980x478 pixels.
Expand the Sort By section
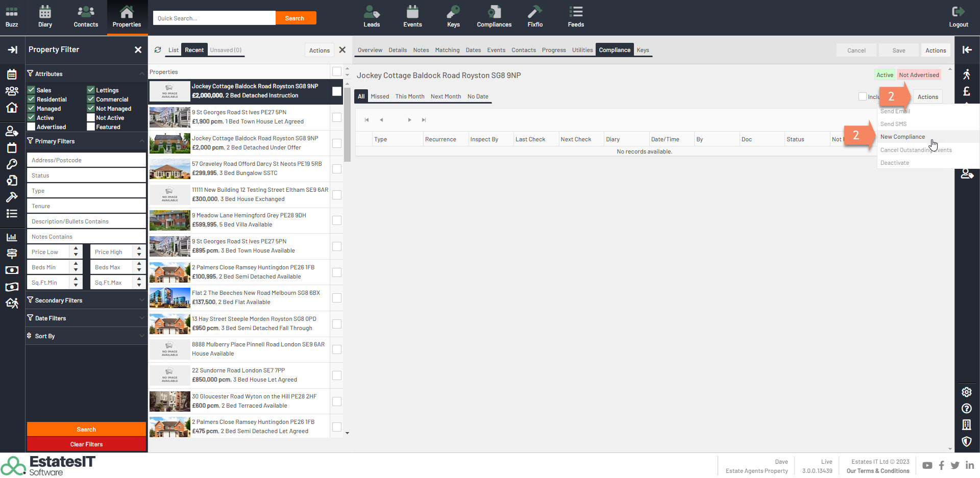click(86, 336)
